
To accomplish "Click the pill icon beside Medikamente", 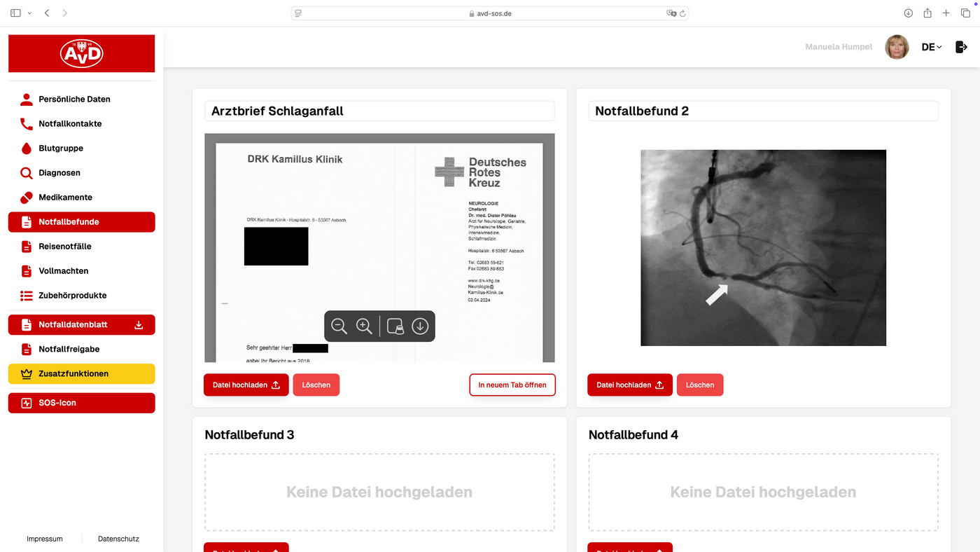I will (27, 198).
